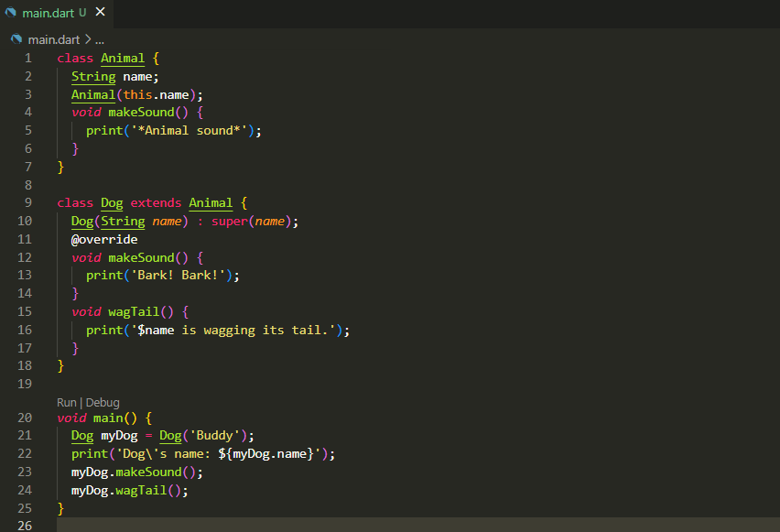Close the main.dart editor tab
Screen dimensions: 780x532
(100, 13)
